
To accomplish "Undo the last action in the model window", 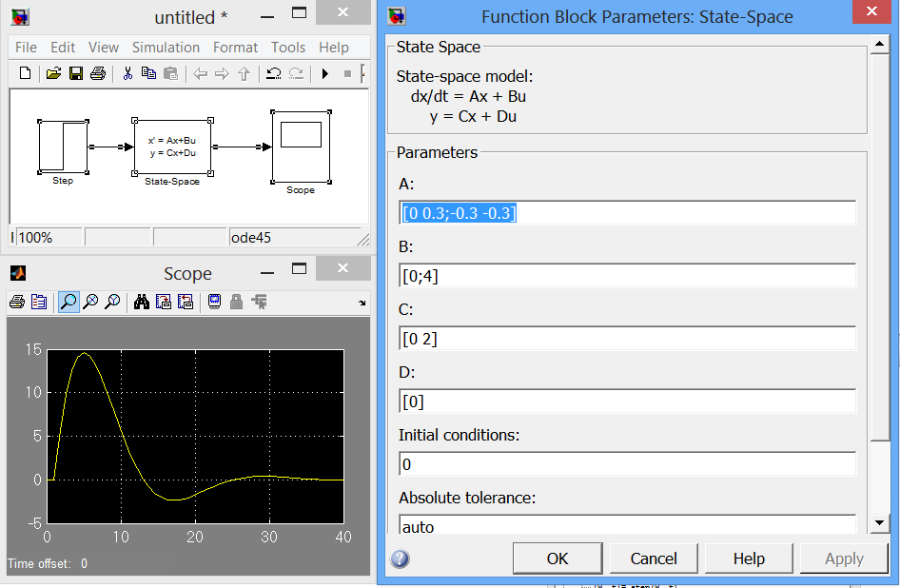I will [274, 73].
